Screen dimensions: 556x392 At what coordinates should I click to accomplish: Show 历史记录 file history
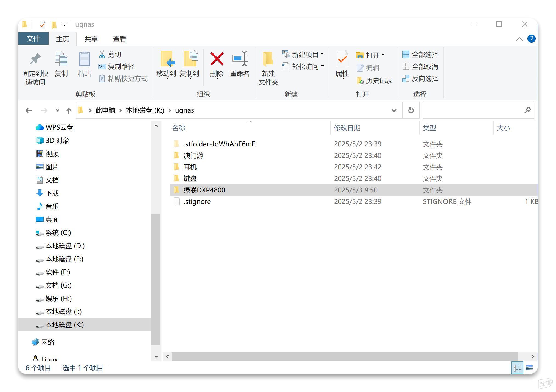(374, 81)
